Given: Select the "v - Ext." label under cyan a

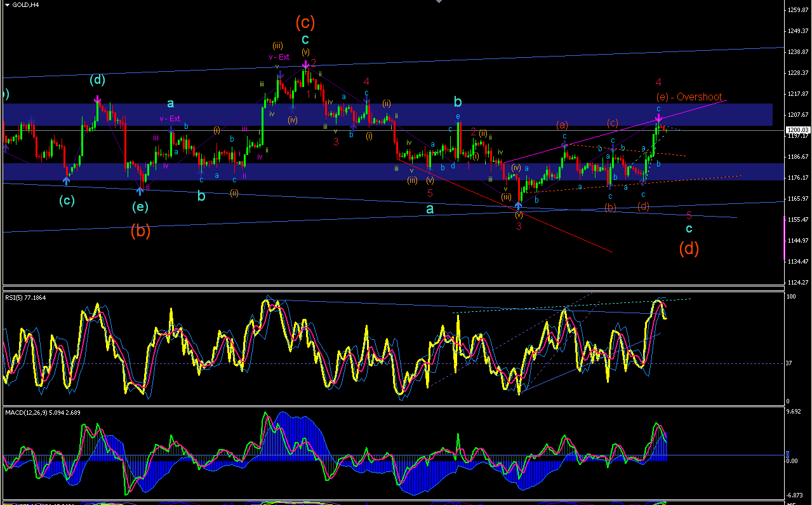Looking at the screenshot, I should pos(170,119).
